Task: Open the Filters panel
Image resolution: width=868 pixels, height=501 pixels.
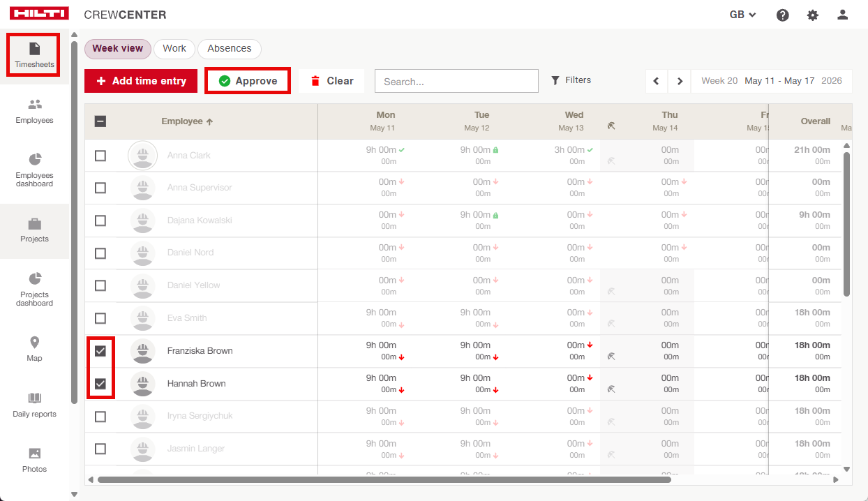Action: [571, 80]
